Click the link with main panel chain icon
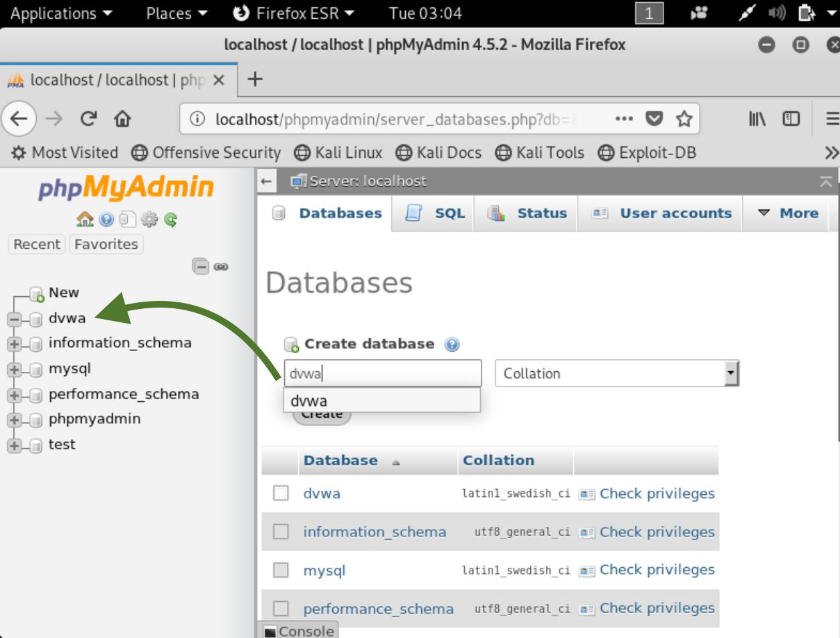The height and width of the screenshot is (638, 840). (221, 267)
